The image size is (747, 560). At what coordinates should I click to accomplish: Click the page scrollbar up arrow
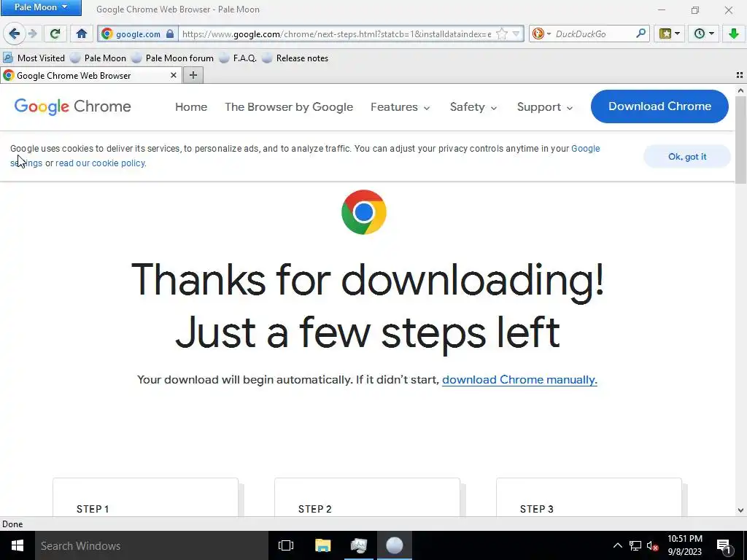point(740,90)
